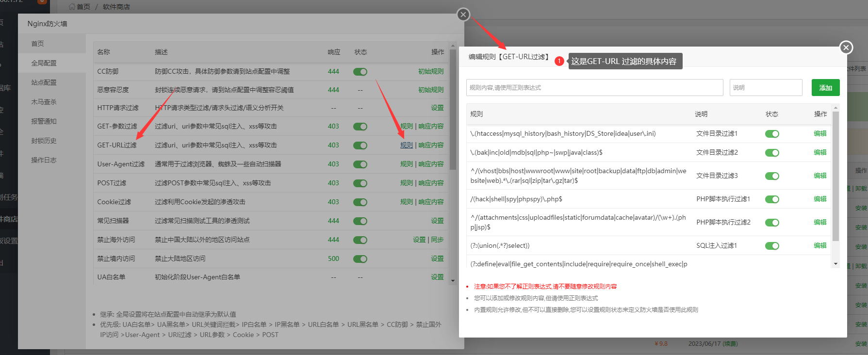The image size is (868, 355).
Task: Click the firewall list scroll down arrow
Action: [x=453, y=280]
